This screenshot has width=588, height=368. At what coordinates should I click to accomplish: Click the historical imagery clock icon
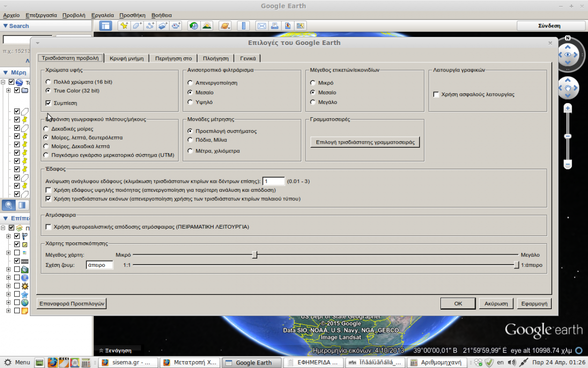coord(194,26)
